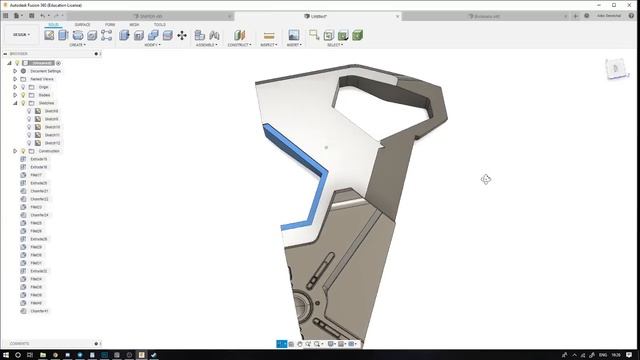Redo the last action

click(x=56, y=16)
